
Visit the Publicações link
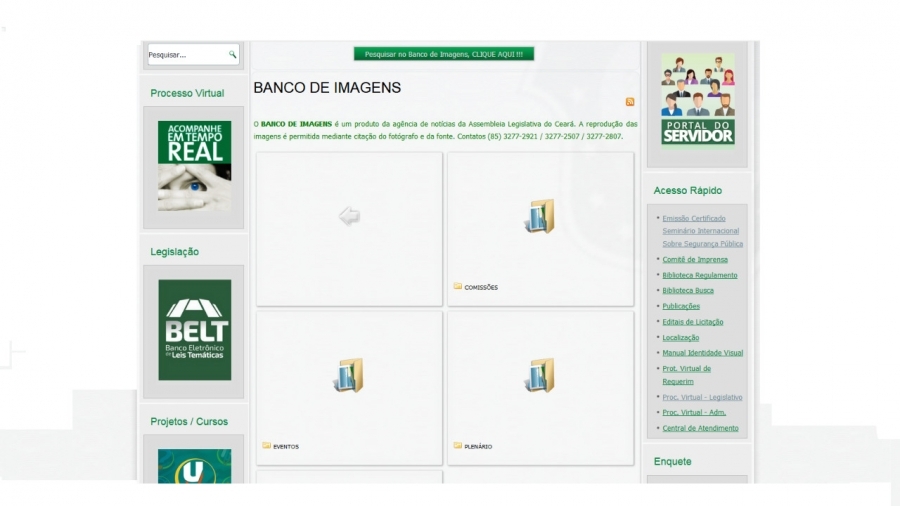coord(680,306)
